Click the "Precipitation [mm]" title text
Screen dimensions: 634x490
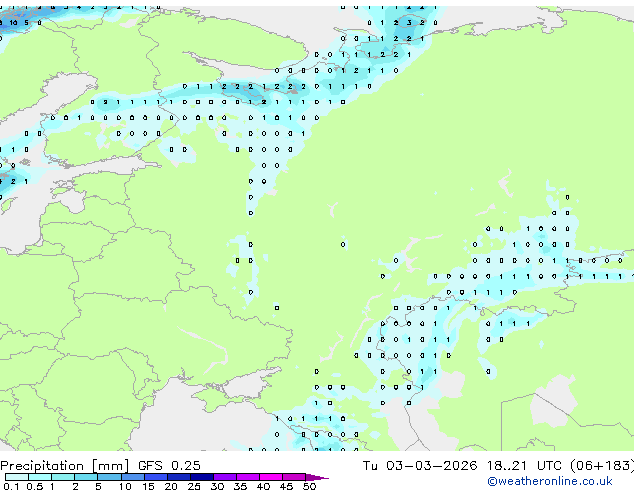point(65,466)
